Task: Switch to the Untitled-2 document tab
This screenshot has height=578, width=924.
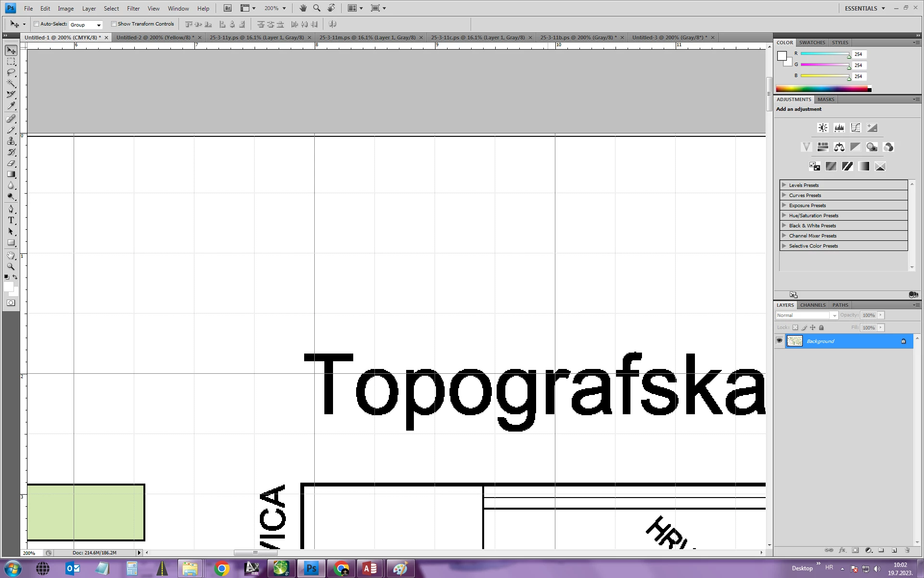Action: [x=155, y=38]
